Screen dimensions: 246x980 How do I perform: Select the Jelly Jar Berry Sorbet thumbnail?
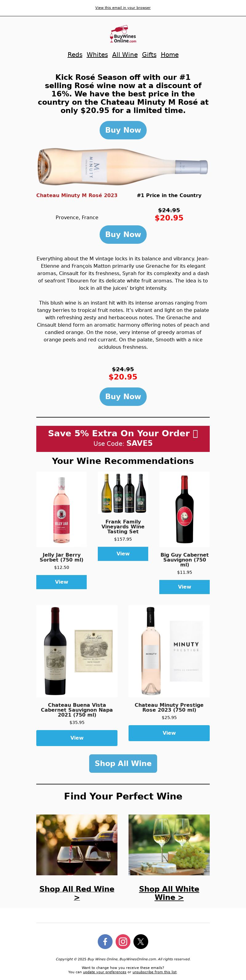point(61,509)
